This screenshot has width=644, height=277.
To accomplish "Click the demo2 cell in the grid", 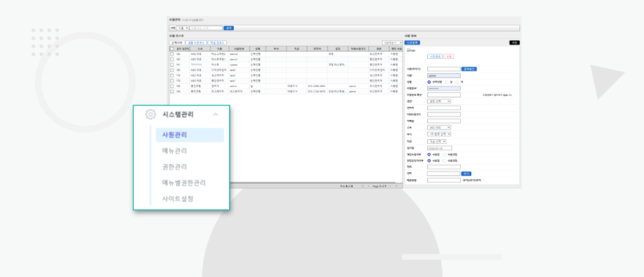I will point(239,54).
